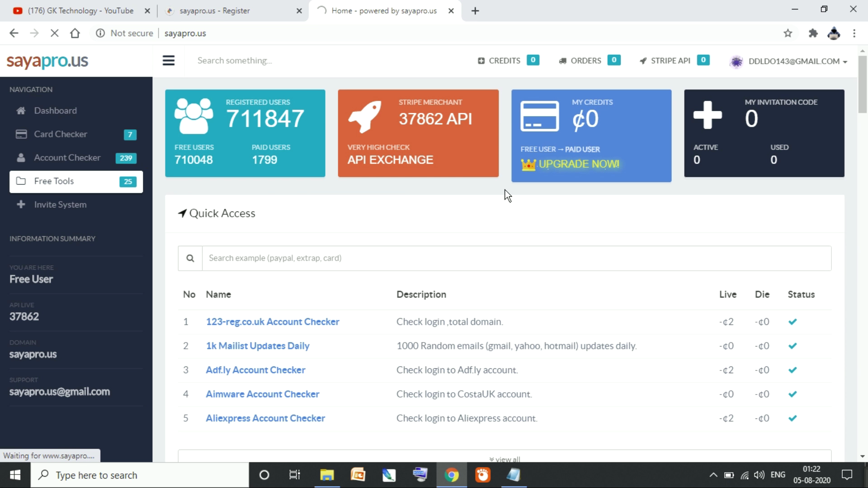Click the status checkmark for Aliexpress row

[x=793, y=418]
